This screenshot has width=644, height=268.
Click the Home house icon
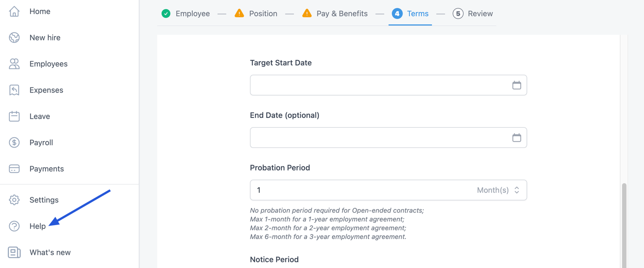14,11
